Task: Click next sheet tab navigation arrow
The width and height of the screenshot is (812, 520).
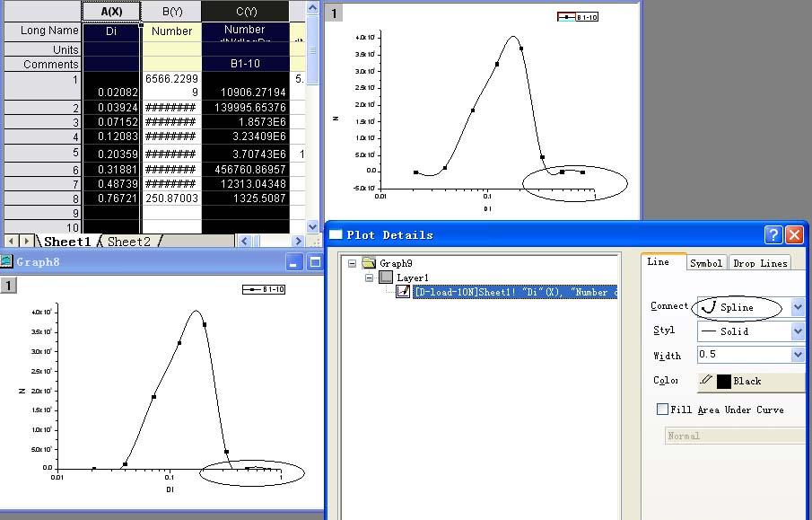Action: click(26, 241)
